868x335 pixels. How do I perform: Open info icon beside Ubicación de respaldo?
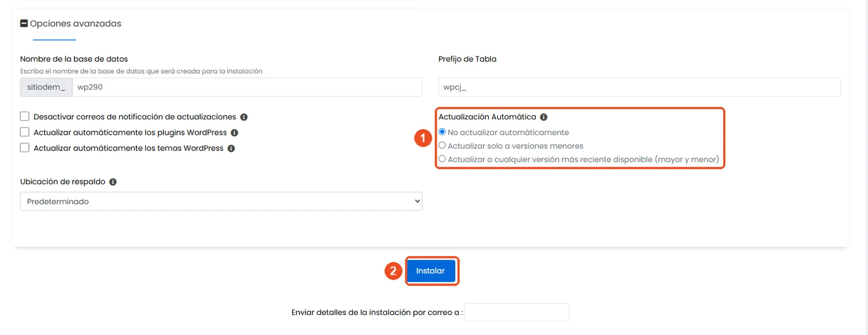113,182
